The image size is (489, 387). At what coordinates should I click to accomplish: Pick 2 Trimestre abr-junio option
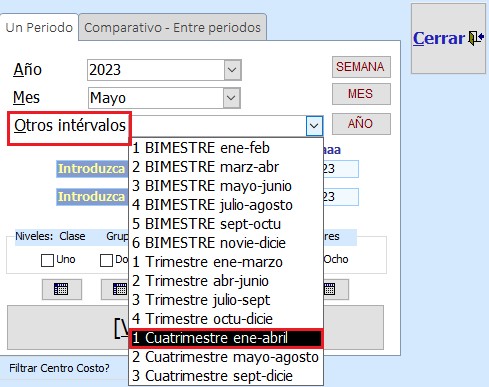pyautogui.click(x=226, y=281)
